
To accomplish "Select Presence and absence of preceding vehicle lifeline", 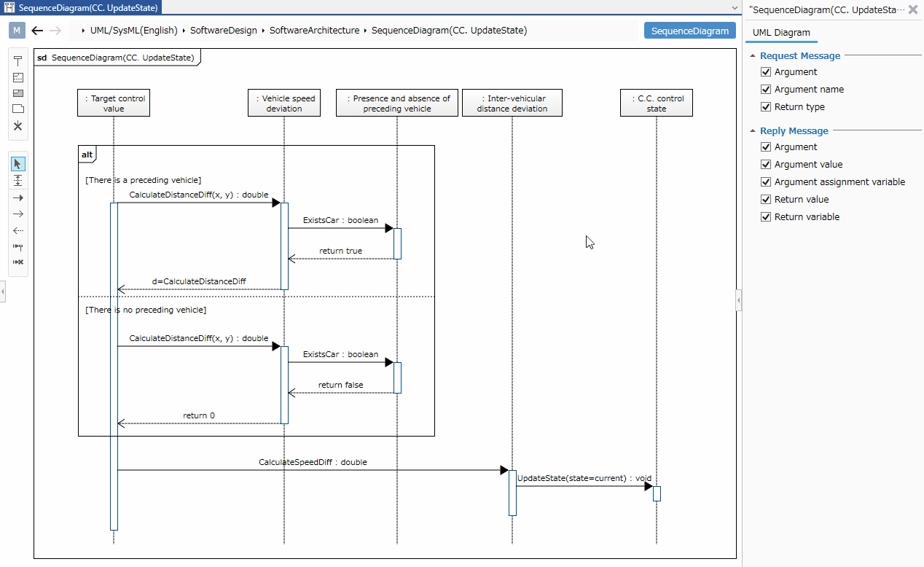I will (397, 103).
